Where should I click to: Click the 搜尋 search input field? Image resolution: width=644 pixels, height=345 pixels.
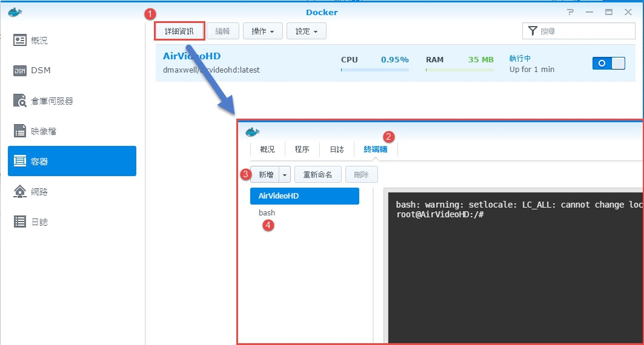click(579, 31)
